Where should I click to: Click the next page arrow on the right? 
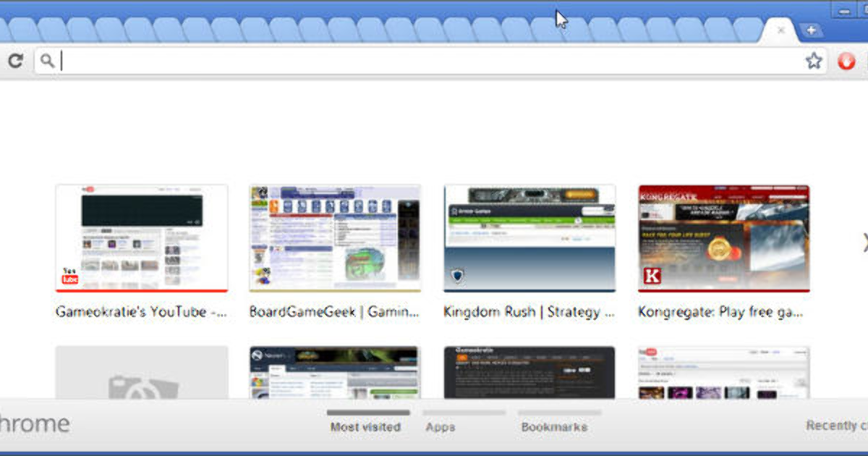864,242
